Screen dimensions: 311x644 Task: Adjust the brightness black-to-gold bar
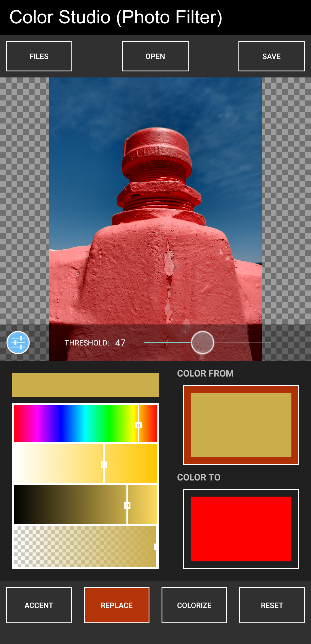pos(86,505)
